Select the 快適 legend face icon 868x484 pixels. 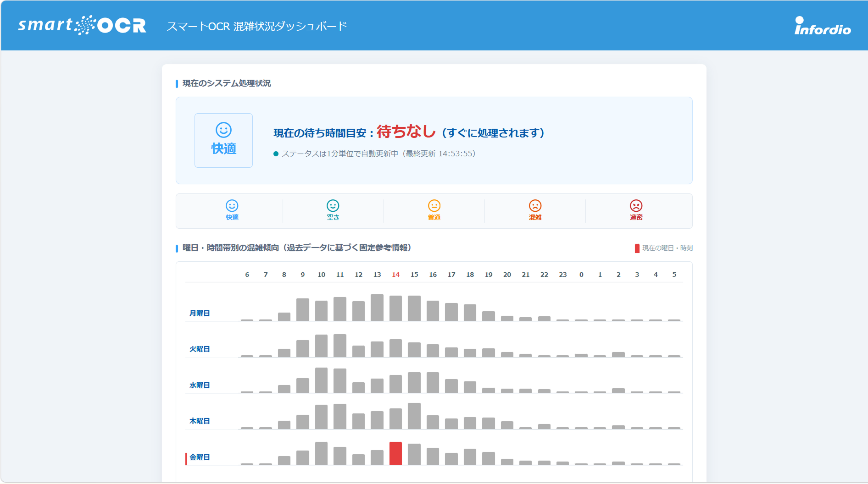(232, 205)
